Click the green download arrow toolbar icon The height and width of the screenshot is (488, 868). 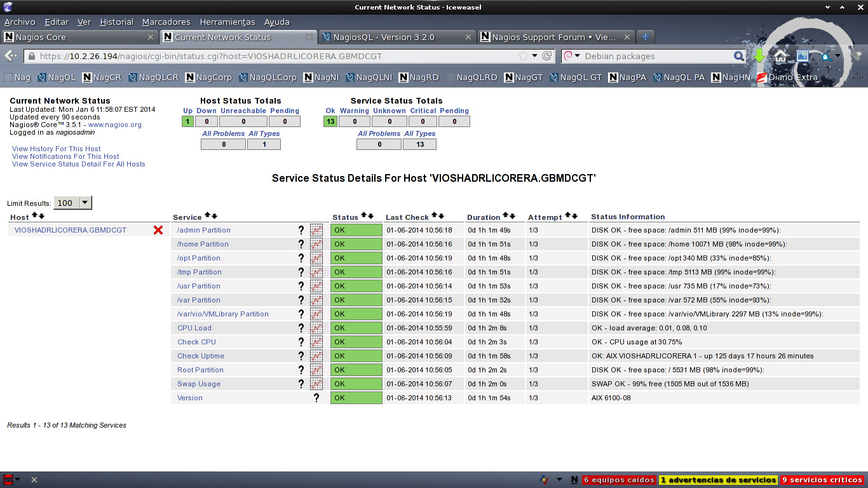pos(759,56)
